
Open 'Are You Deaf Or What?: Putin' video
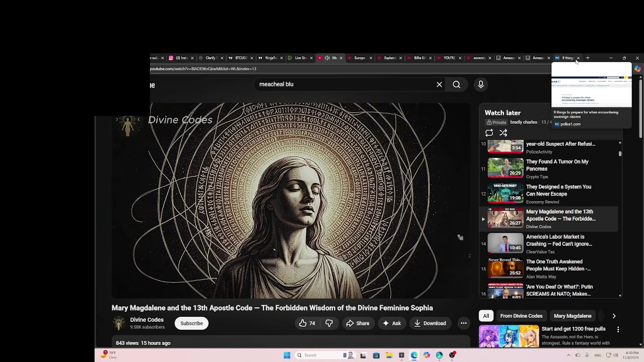click(559, 290)
